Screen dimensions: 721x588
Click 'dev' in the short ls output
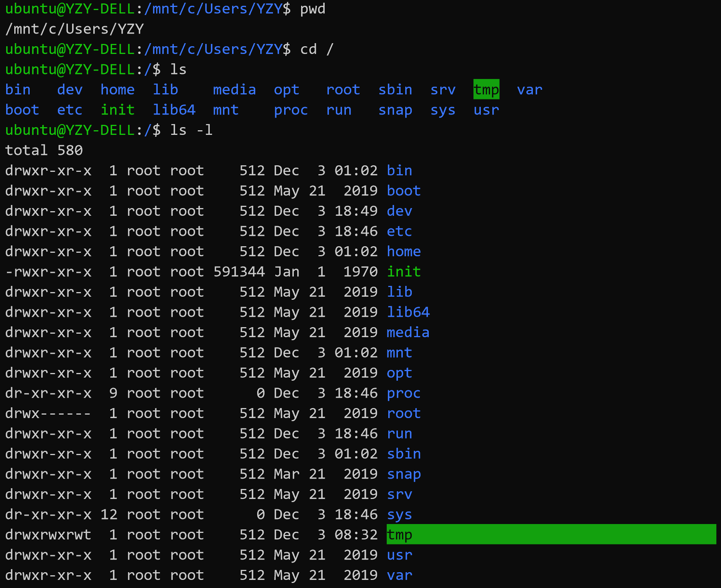[70, 90]
